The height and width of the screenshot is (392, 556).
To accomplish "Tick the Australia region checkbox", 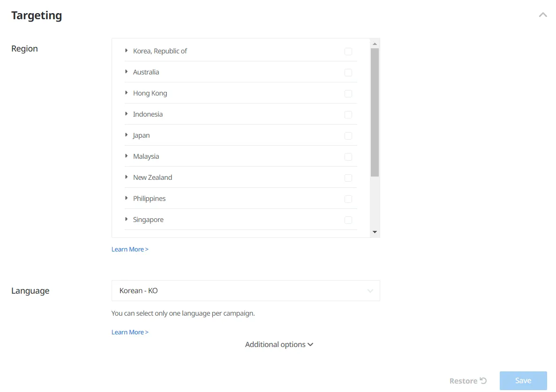I will pos(348,73).
